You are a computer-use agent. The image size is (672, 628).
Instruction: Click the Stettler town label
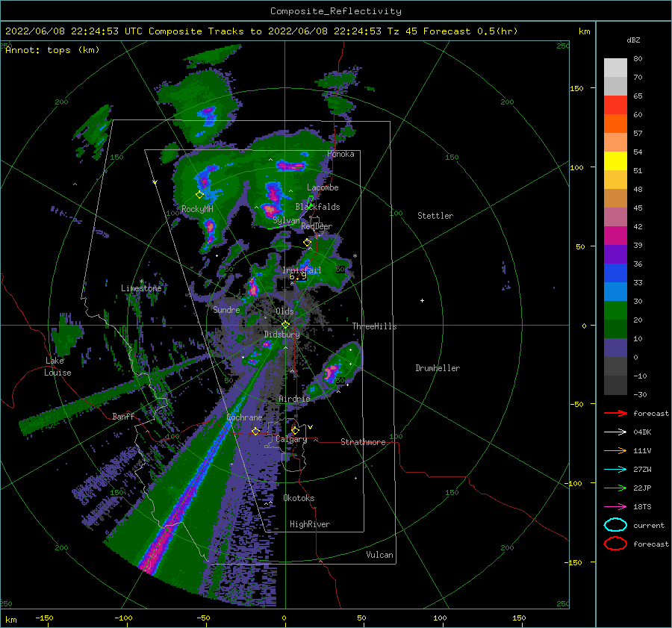tap(435, 216)
